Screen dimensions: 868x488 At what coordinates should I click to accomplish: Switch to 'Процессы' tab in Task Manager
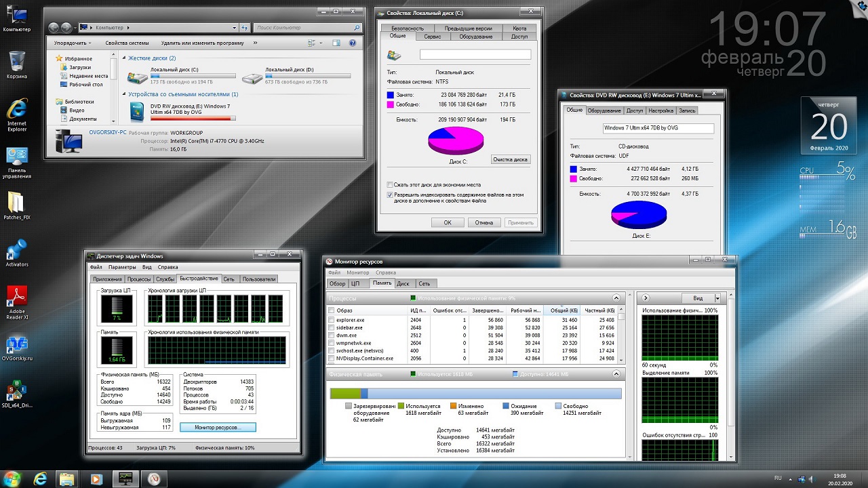point(139,279)
